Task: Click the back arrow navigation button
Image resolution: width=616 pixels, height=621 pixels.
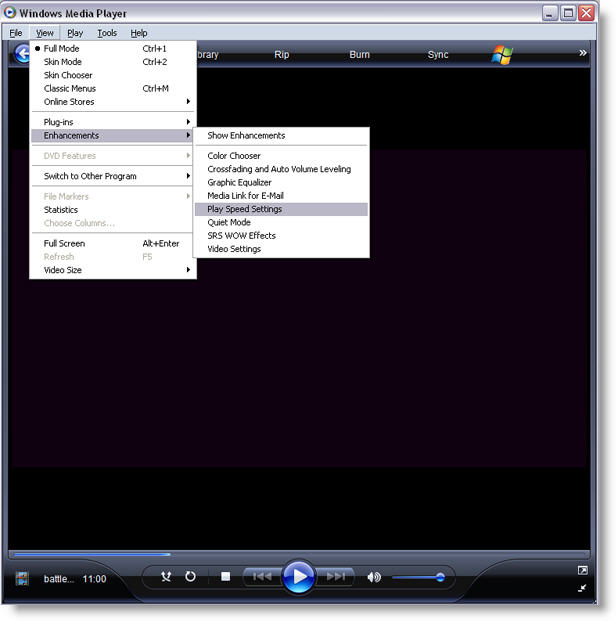Action: (22, 54)
